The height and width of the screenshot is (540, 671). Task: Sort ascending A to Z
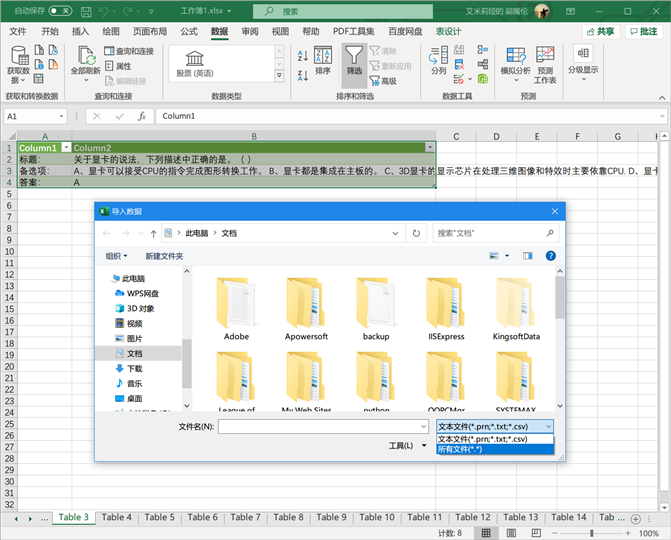pos(303,55)
